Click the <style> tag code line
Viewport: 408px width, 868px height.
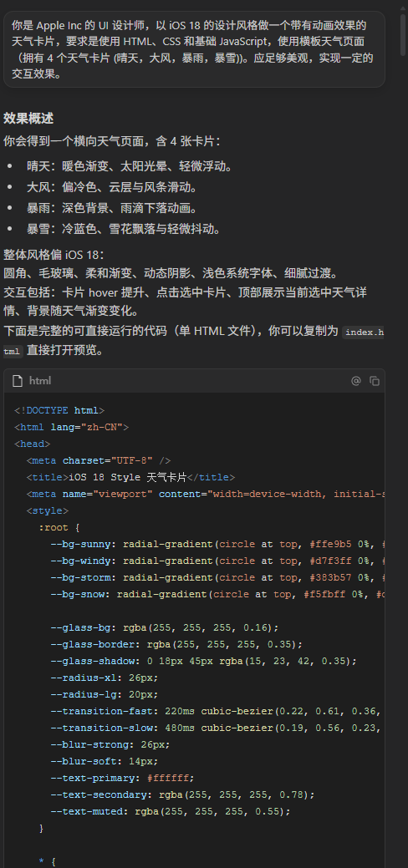(47, 510)
